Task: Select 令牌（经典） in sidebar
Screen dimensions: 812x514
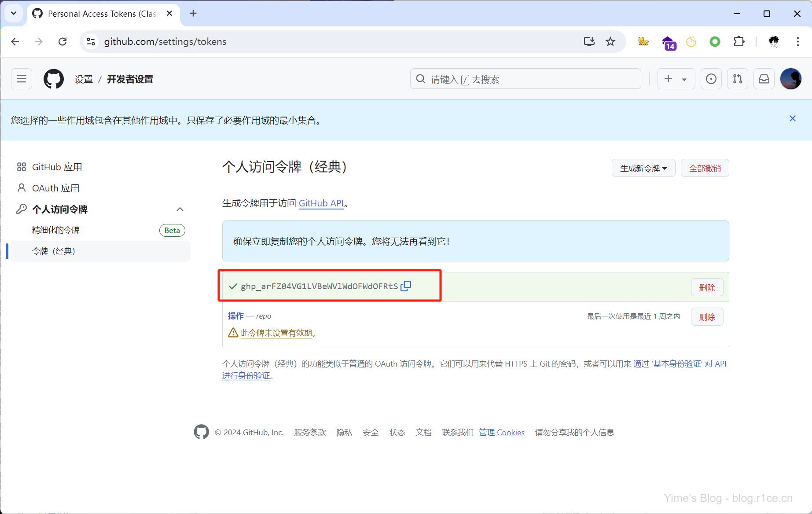Action: (54, 251)
